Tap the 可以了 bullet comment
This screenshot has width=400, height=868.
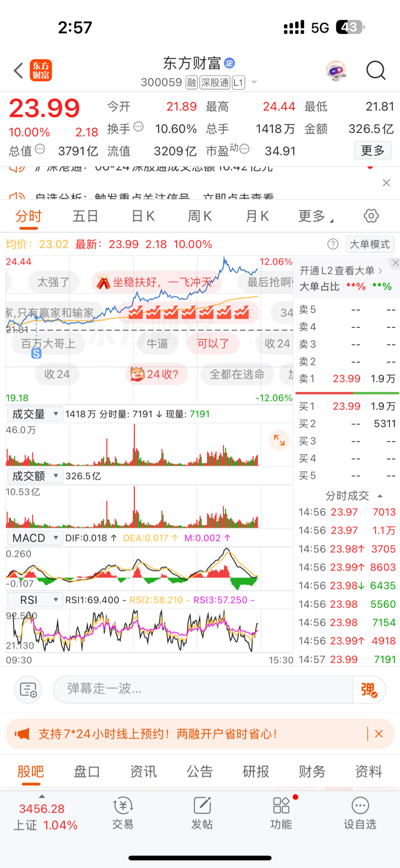pyautogui.click(x=213, y=344)
